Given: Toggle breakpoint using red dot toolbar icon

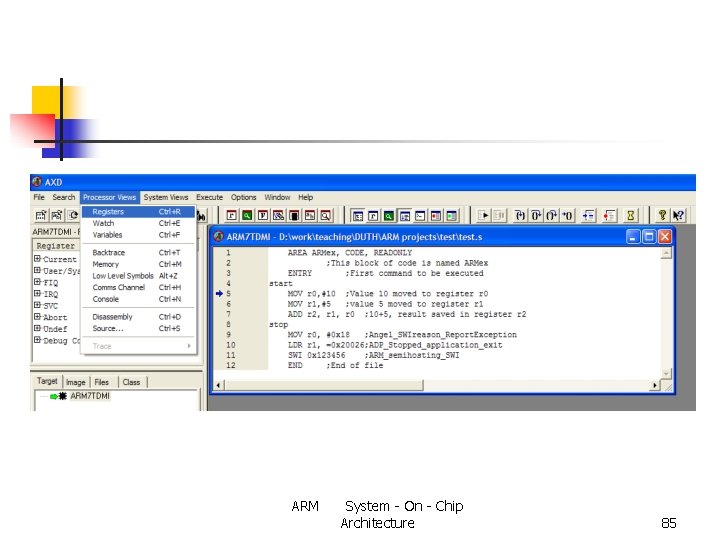Looking at the screenshot, I should click(x=609, y=215).
